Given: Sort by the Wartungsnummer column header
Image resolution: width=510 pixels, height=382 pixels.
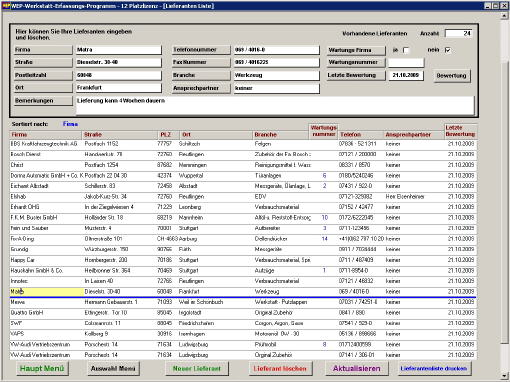Looking at the screenshot, I should tap(323, 131).
